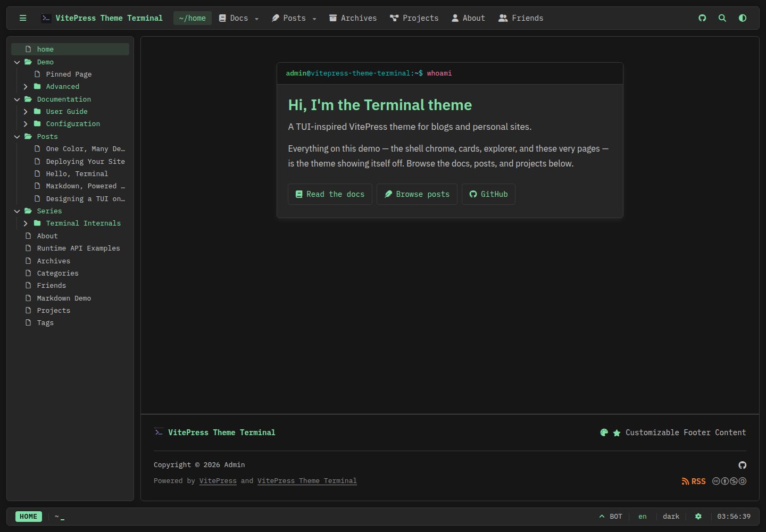Viewport: 766px width, 532px height.
Task: Select Runtime API Examples page
Action: (x=70, y=248)
